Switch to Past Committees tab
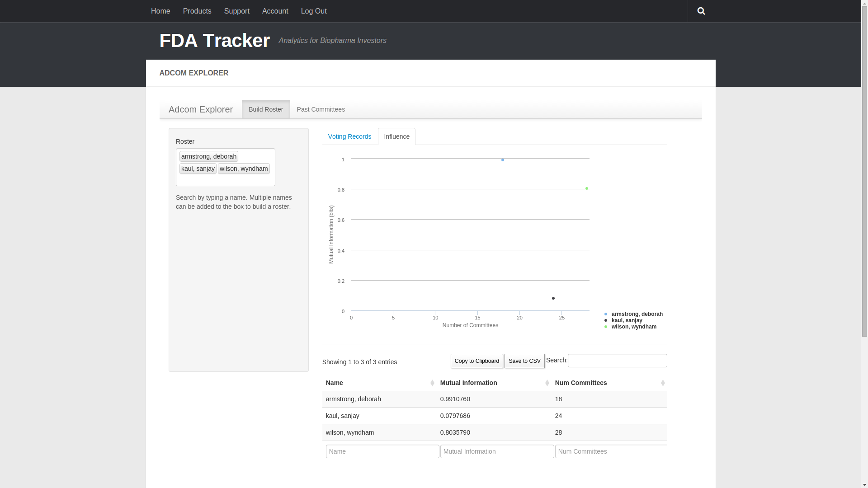 coord(321,109)
